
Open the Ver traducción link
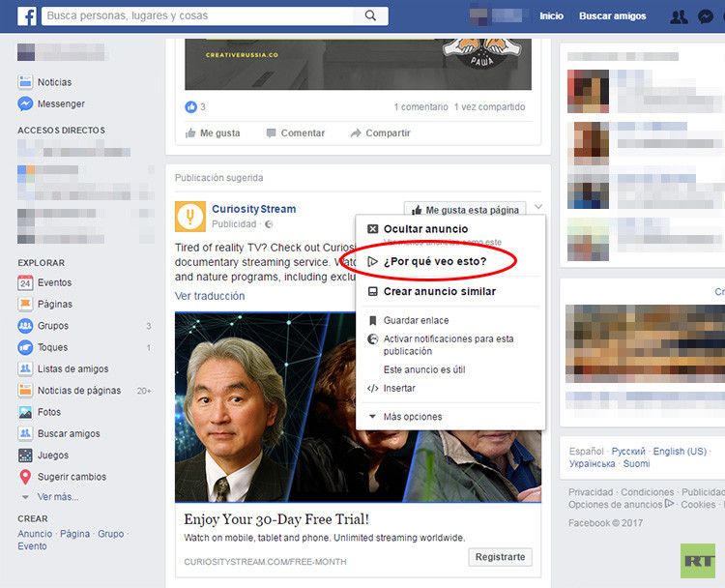(x=210, y=296)
